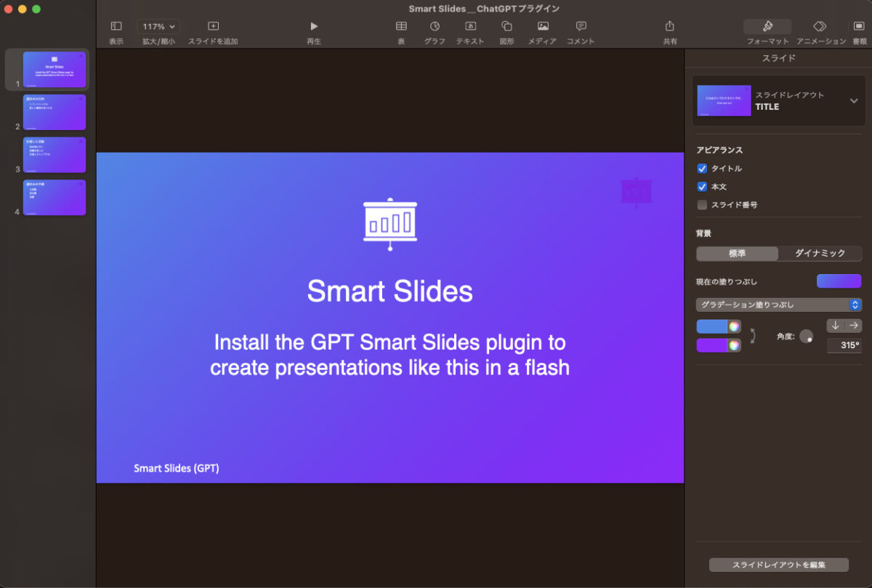This screenshot has width=872, height=588.
Task: Uncheck the タイトル checkbox
Action: 702,169
